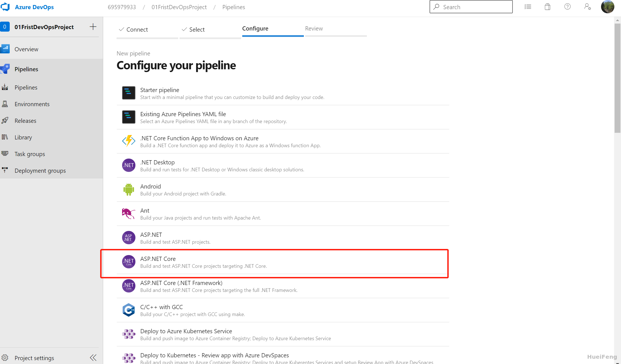This screenshot has height=364, width=621.
Task: Collapse the sidebar with the double chevron
Action: pyautogui.click(x=93, y=358)
